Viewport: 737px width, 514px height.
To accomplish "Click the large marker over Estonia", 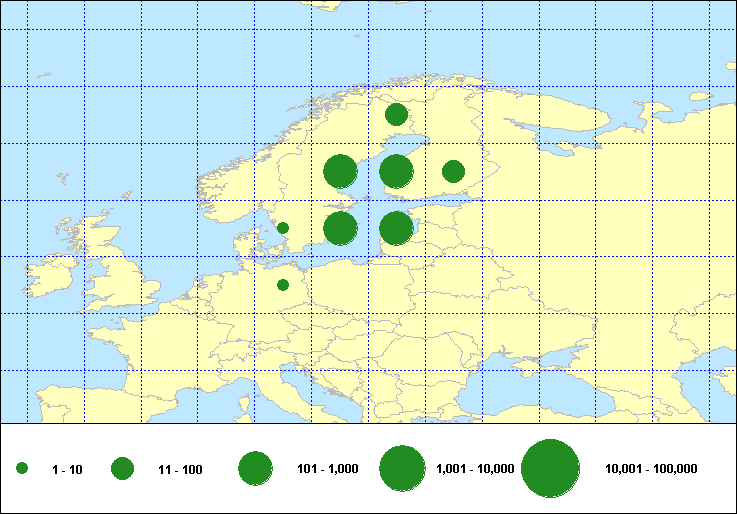I will [397, 229].
